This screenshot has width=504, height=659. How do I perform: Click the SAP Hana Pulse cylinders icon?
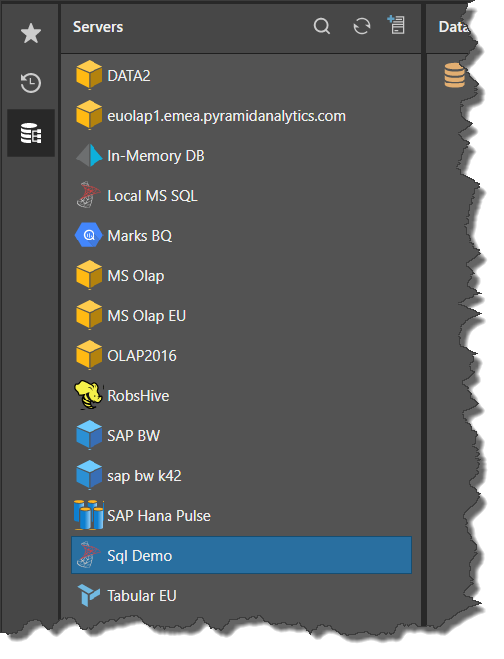(89, 515)
